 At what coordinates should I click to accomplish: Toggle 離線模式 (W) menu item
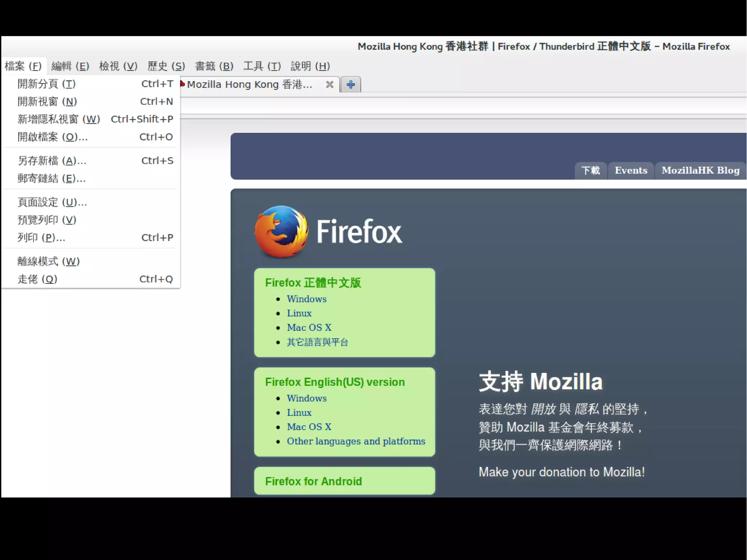(90, 261)
